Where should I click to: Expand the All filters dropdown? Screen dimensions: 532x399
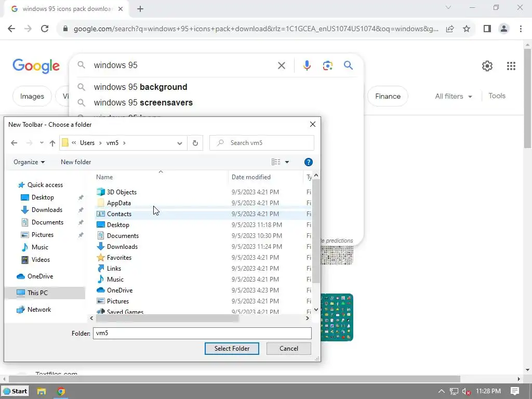click(453, 96)
